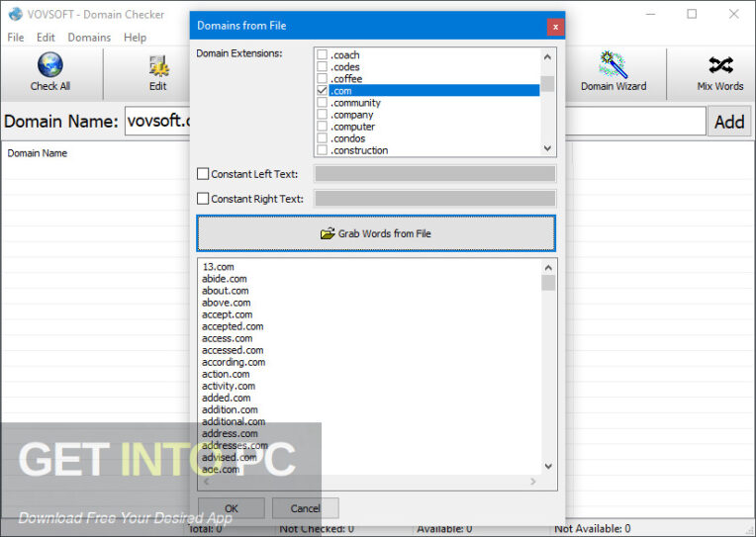This screenshot has height=537, width=756.
Task: Select access.com in the list
Action: 227,338
